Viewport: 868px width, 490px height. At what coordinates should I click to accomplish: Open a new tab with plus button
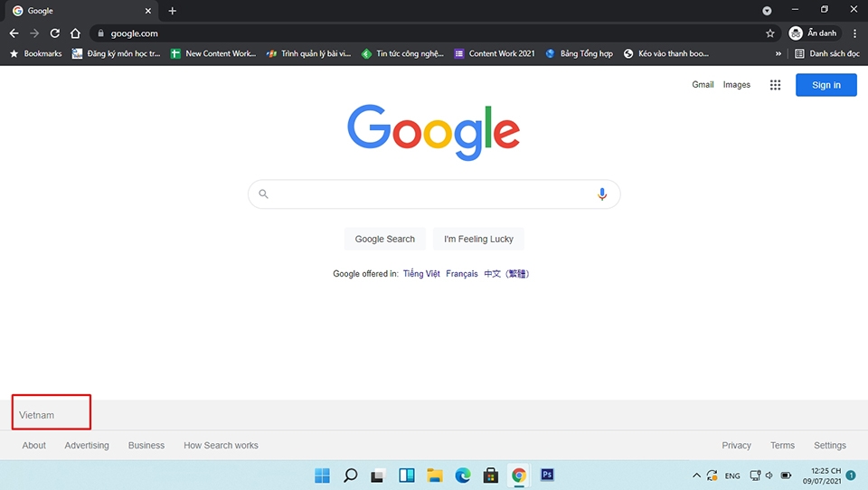[x=172, y=11]
